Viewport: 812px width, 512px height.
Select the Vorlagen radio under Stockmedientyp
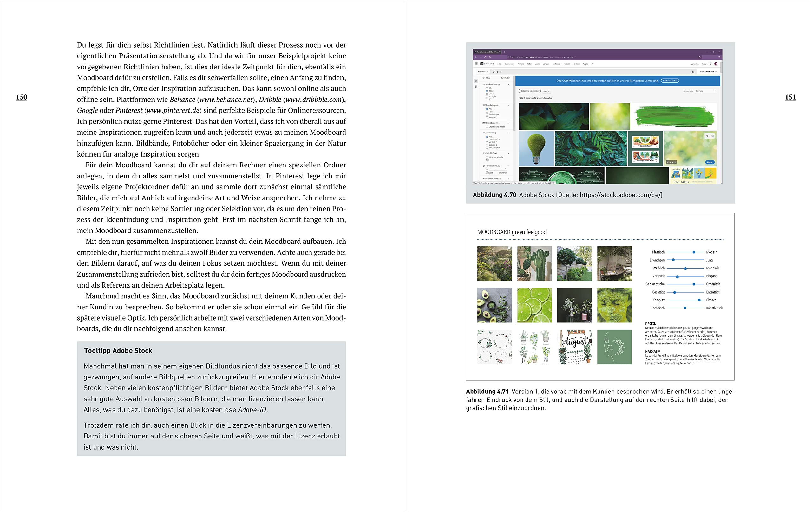[487, 96]
